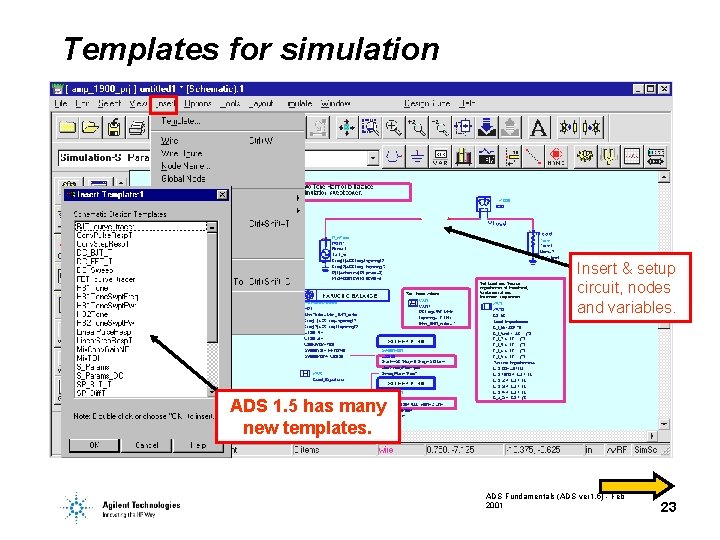Click schematic horizontal scrollbar right arrow
This screenshot has height=540, width=720.
point(652,435)
